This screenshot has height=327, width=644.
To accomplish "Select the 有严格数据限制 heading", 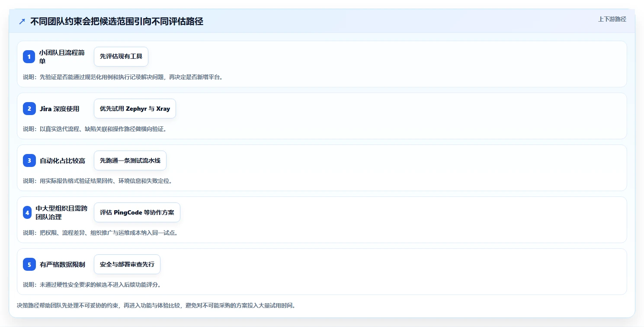I will coord(62,264).
